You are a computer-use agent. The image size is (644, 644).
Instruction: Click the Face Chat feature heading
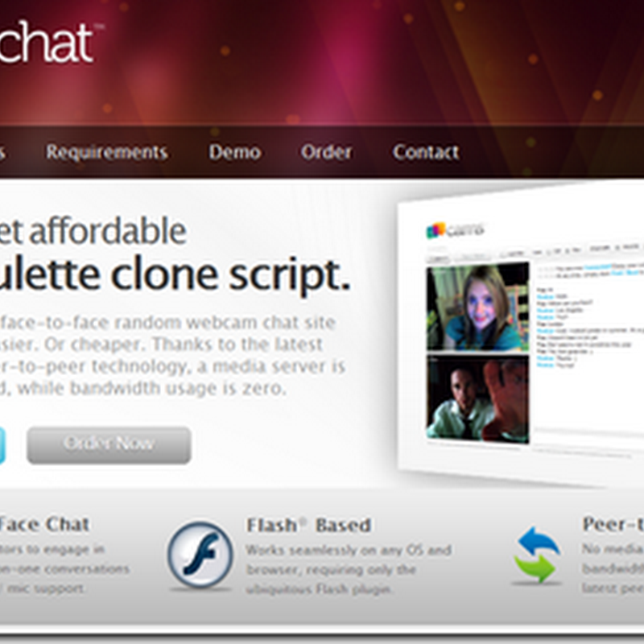44,524
